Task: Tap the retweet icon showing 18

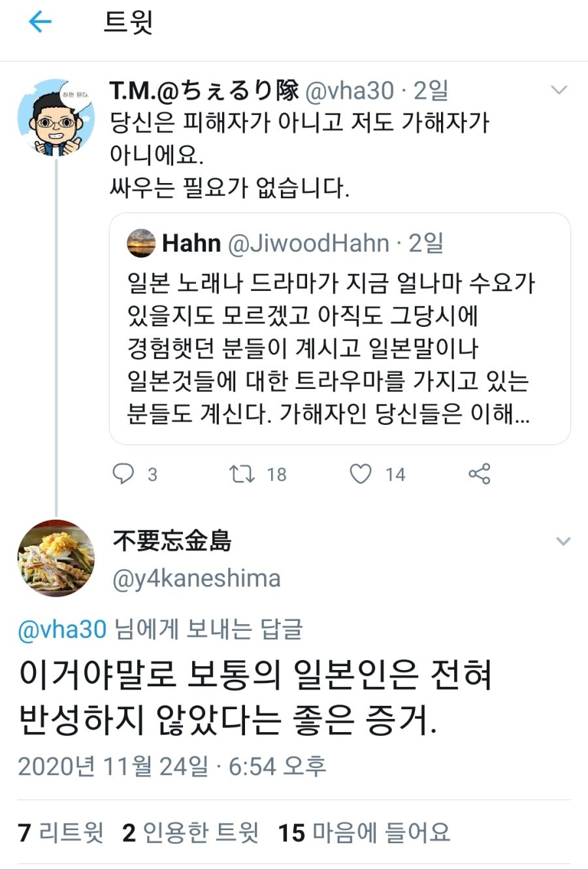Action: pos(242,474)
